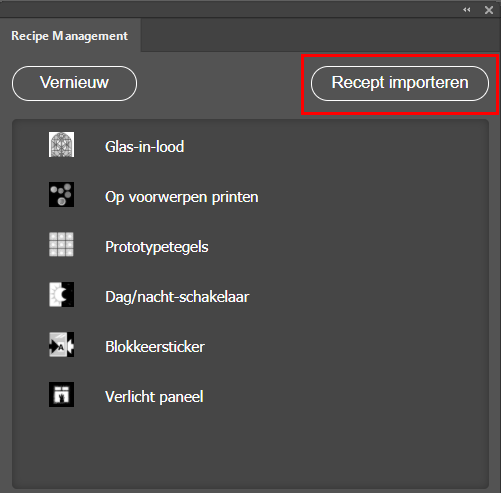The image size is (501, 493).
Task: Select the Blokkeersticker arrow icon
Action: click(61, 345)
